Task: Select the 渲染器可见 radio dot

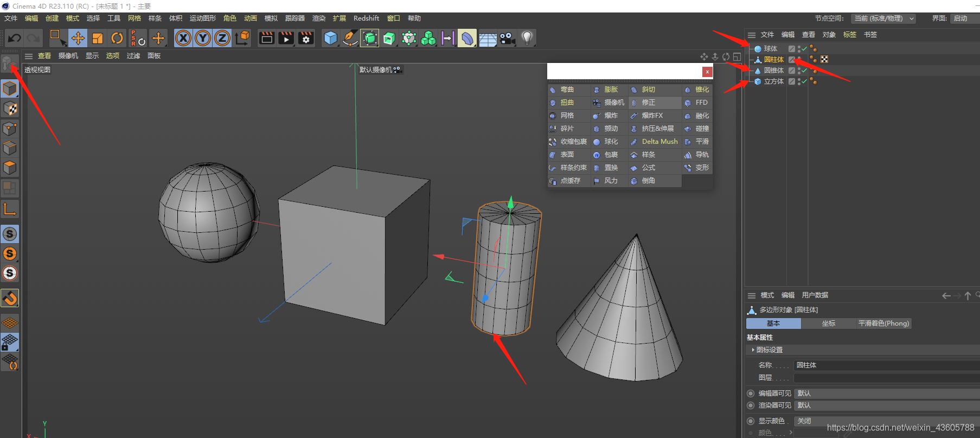Action: (x=751, y=405)
